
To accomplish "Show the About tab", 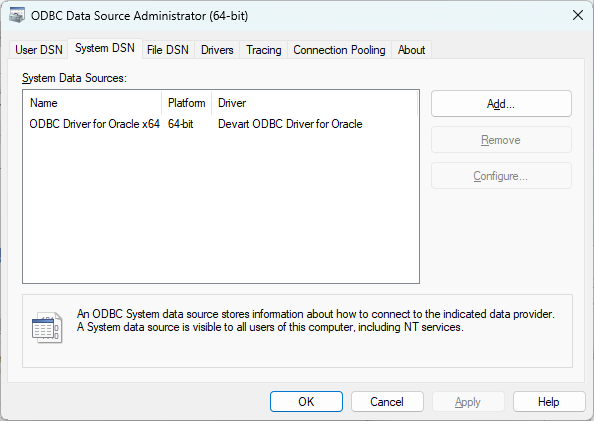I will coord(411,50).
